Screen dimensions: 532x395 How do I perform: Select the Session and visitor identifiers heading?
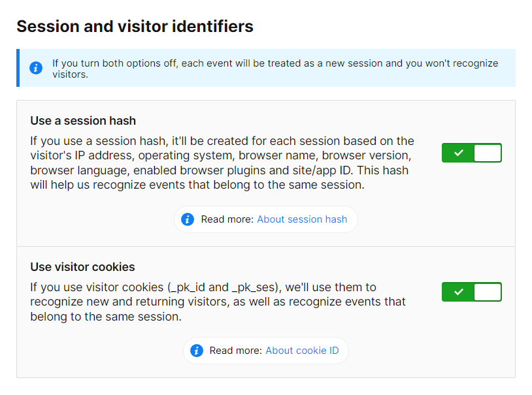tap(135, 27)
